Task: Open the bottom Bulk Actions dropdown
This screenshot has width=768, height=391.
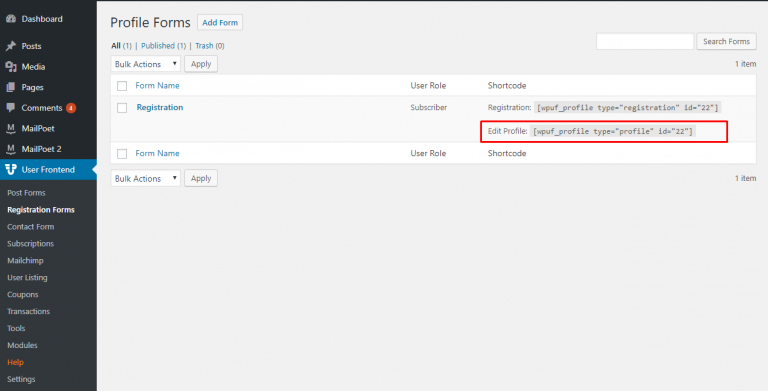Action: (145, 178)
